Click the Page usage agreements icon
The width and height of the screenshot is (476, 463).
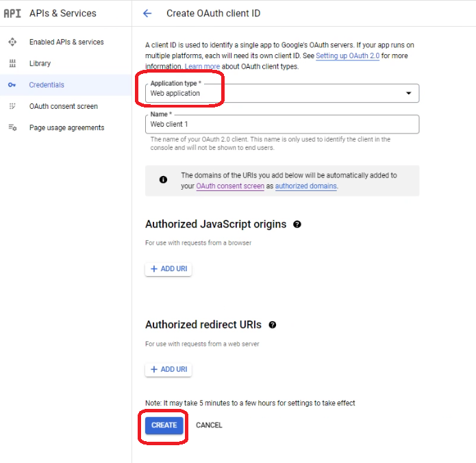pyautogui.click(x=12, y=128)
